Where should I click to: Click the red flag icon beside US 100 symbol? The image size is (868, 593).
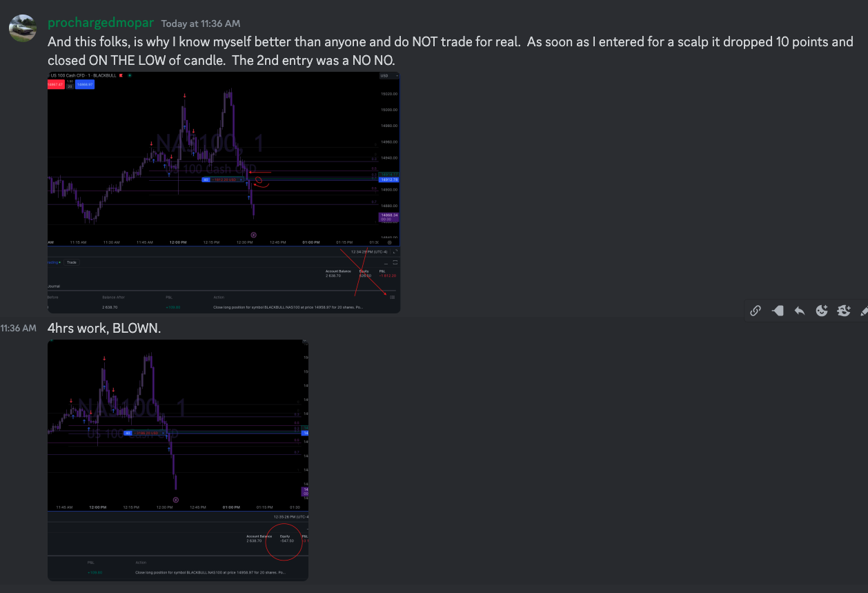121,75
